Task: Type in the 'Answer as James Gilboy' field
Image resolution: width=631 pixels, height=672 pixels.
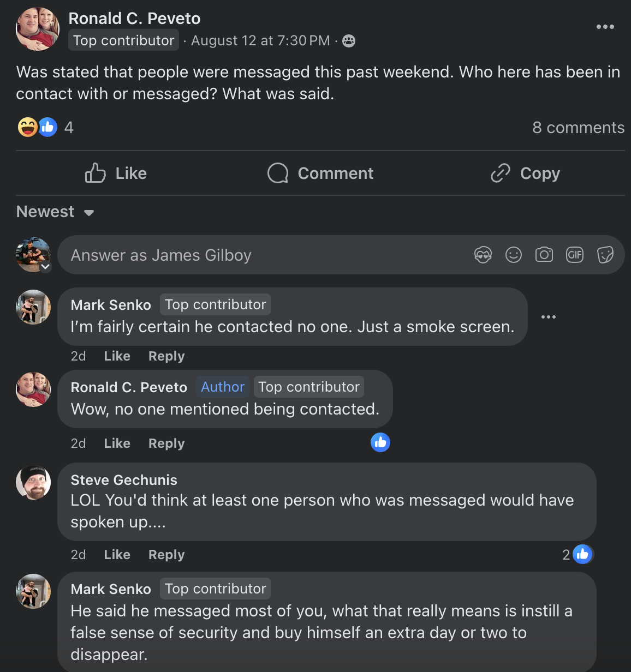Action: coord(262,255)
